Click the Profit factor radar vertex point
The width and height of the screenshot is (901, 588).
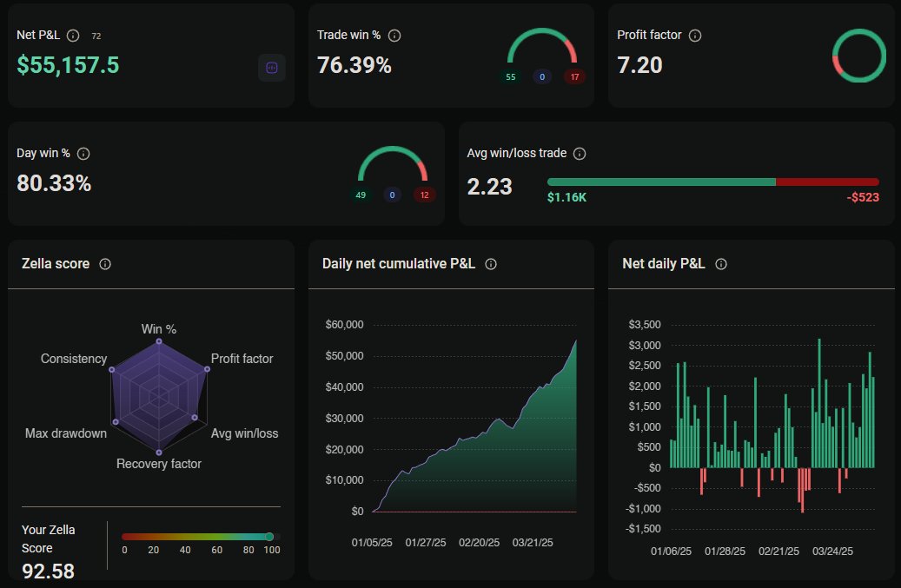coord(207,369)
